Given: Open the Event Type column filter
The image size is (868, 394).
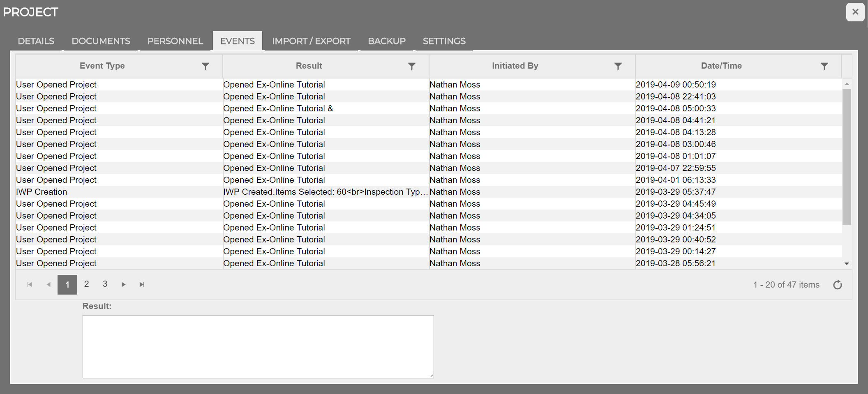Looking at the screenshot, I should 205,66.
